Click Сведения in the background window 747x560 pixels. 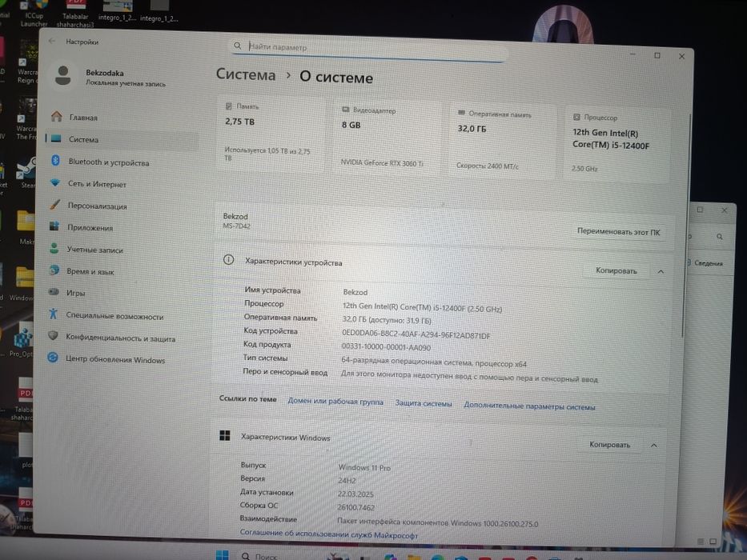coord(708,263)
